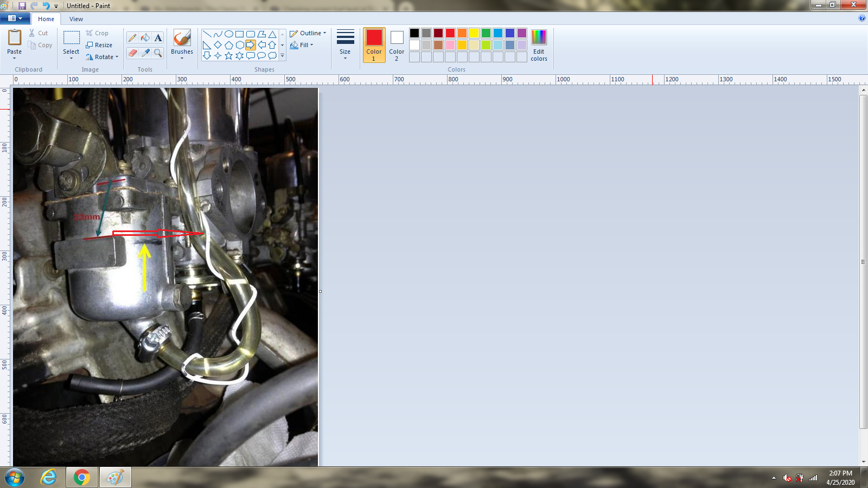Select the right arrow shape

pyautogui.click(x=250, y=44)
